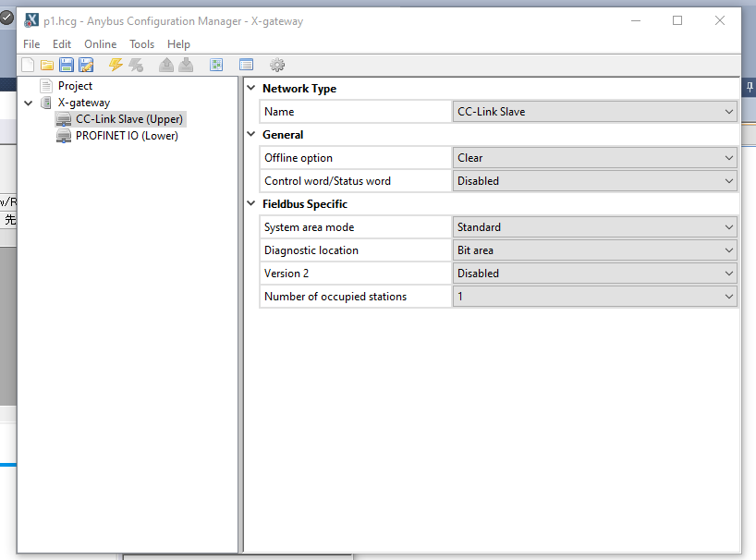
Task: Collapse the X-gateway tree branch
Action: tap(29, 103)
